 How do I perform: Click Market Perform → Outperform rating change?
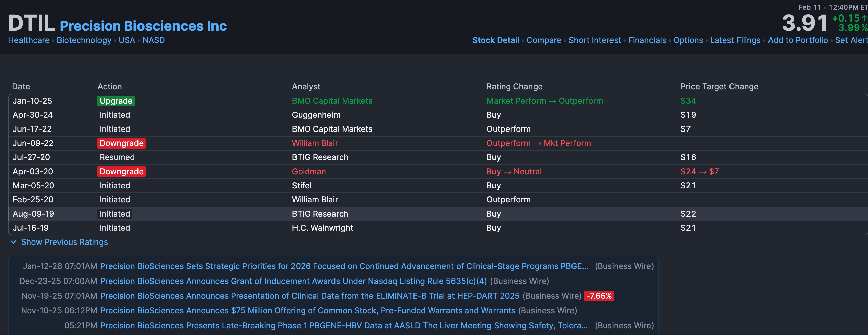coord(545,101)
